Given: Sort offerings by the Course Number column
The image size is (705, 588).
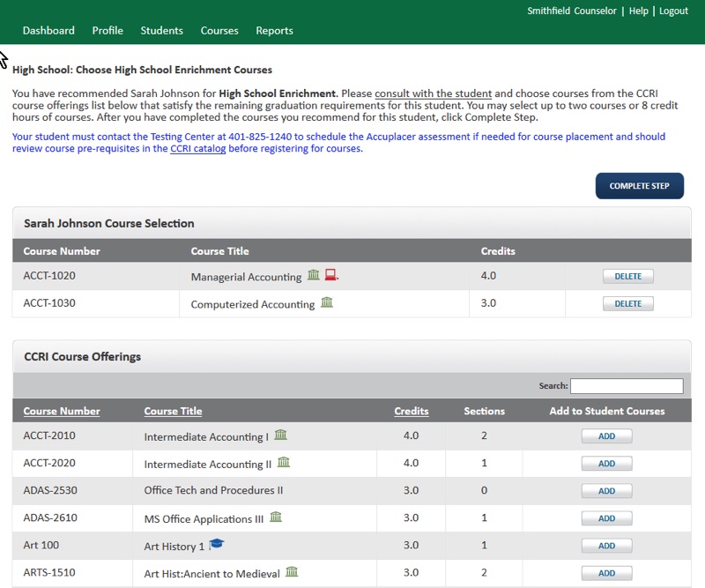Looking at the screenshot, I should (62, 411).
